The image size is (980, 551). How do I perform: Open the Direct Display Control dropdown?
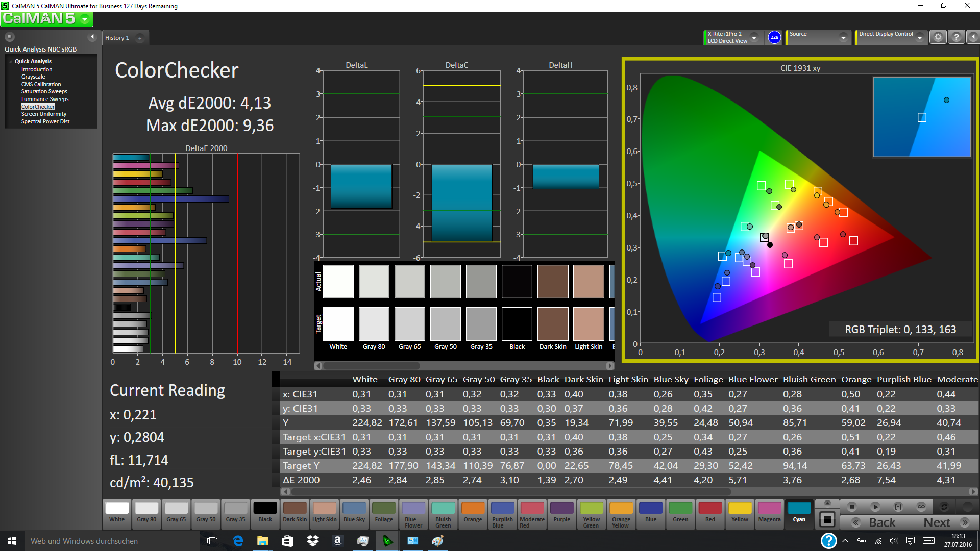point(919,38)
